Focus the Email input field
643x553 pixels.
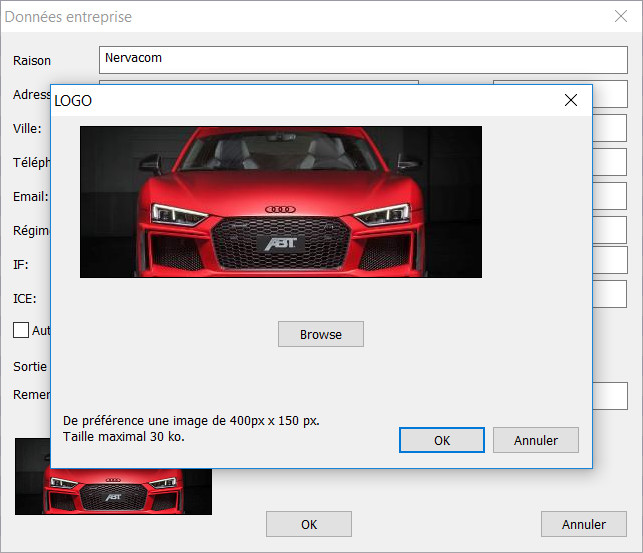[x=610, y=196]
